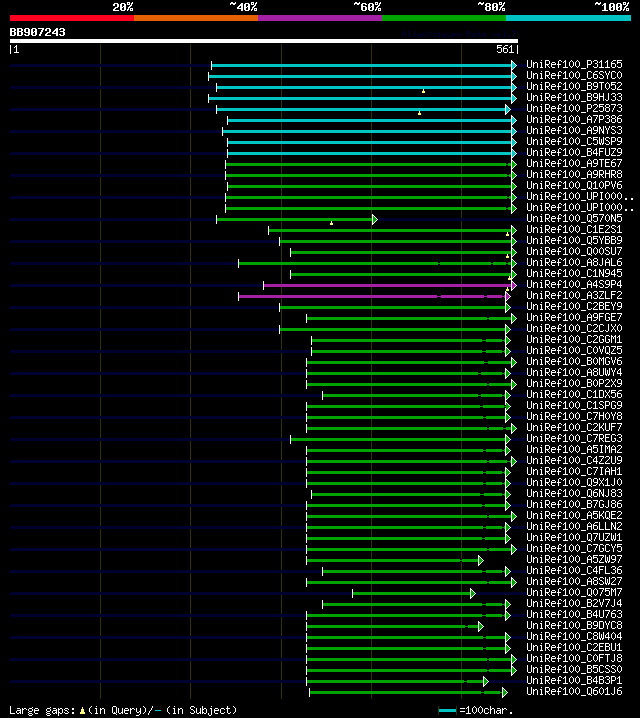
Task: Select the UniRef100_B4B3P1 label
Action: coord(574,680)
